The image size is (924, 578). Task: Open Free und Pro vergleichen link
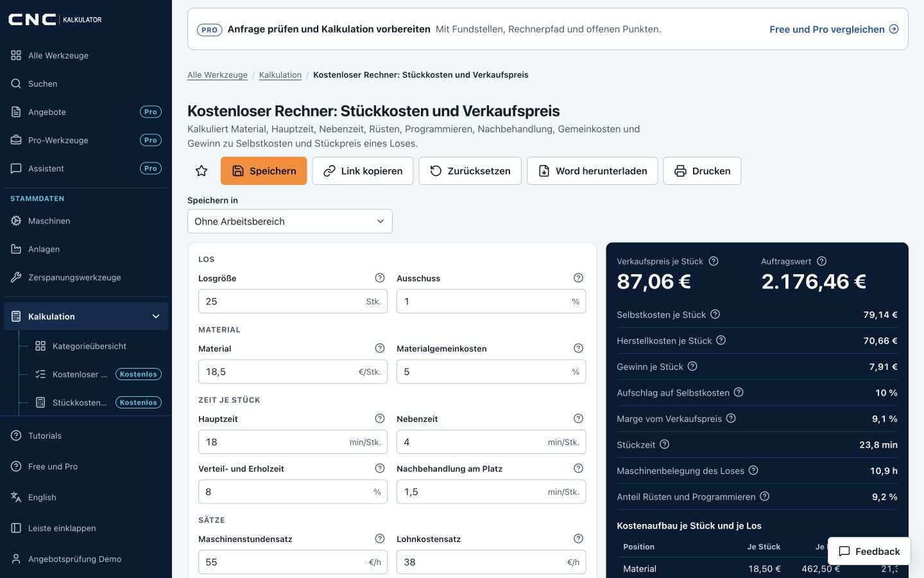click(834, 29)
